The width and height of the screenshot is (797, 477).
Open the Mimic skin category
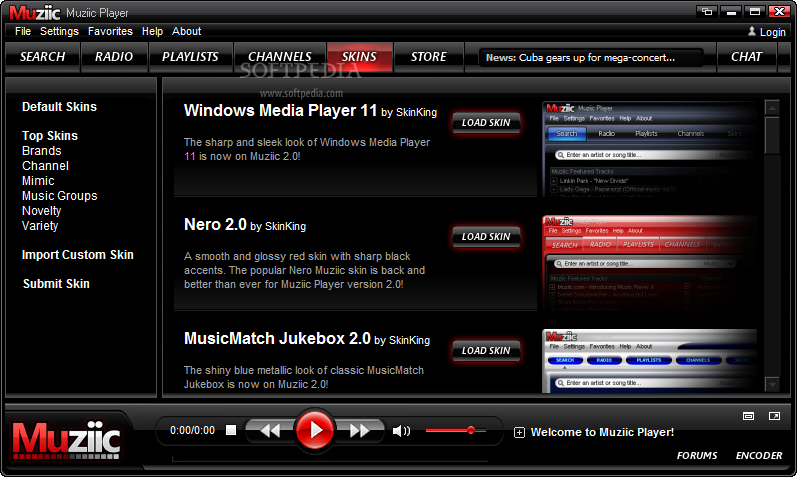(x=38, y=181)
